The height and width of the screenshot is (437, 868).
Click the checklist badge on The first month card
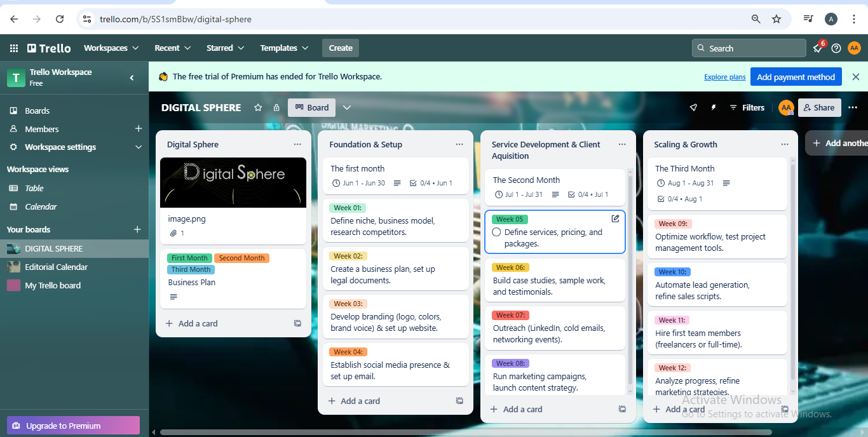click(x=431, y=183)
